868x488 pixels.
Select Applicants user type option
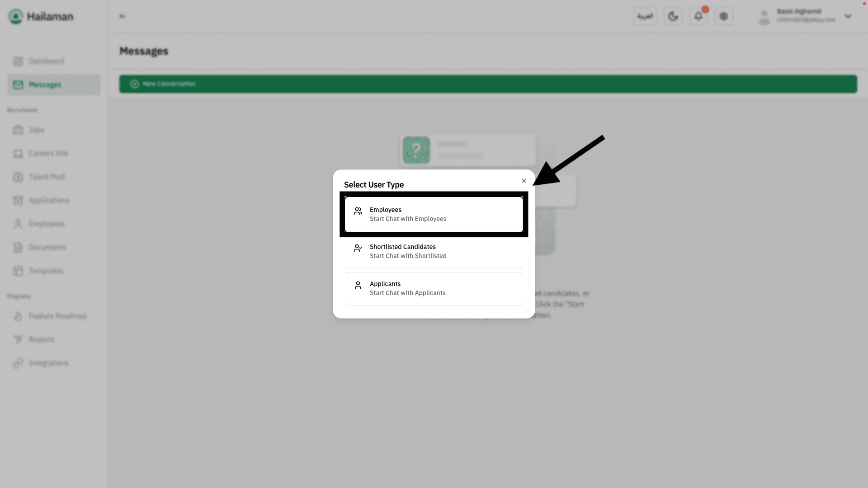tap(433, 289)
